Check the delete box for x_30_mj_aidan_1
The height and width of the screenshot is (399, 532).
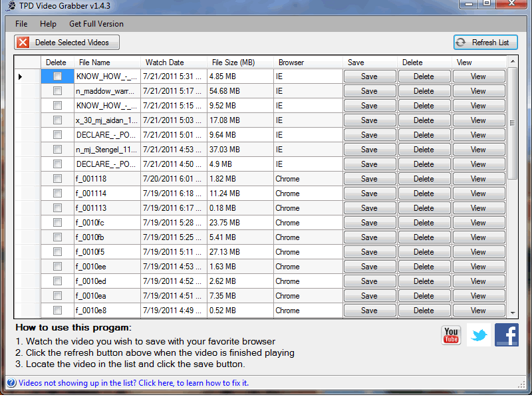(x=57, y=120)
